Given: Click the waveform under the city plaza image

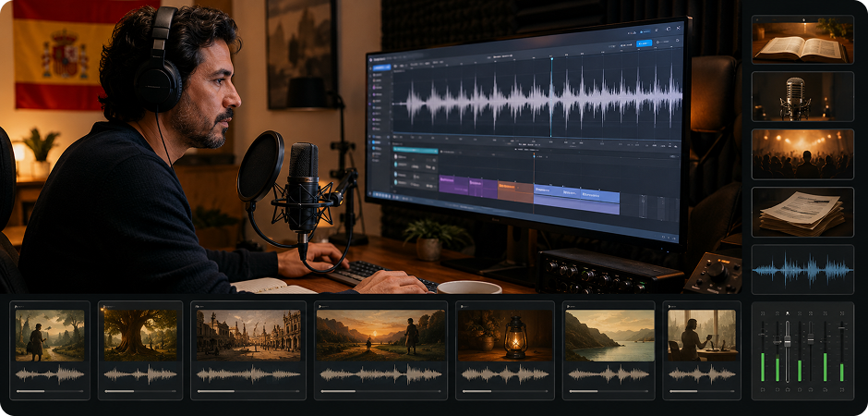Looking at the screenshot, I should pos(248,375).
